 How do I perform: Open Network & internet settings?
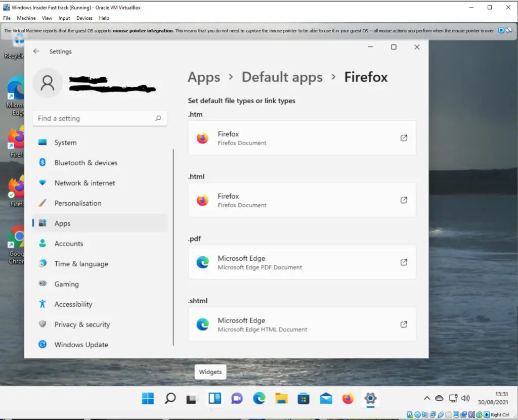pos(100,183)
